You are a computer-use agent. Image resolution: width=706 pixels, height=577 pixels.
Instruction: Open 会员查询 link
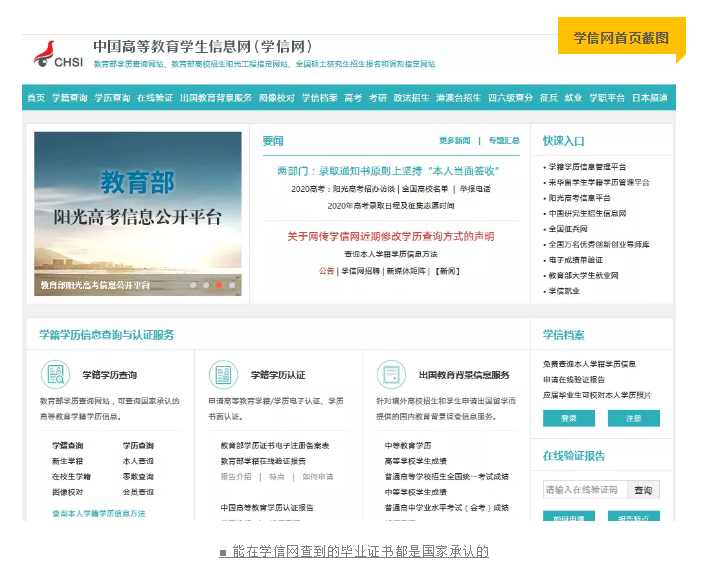[x=138, y=492]
